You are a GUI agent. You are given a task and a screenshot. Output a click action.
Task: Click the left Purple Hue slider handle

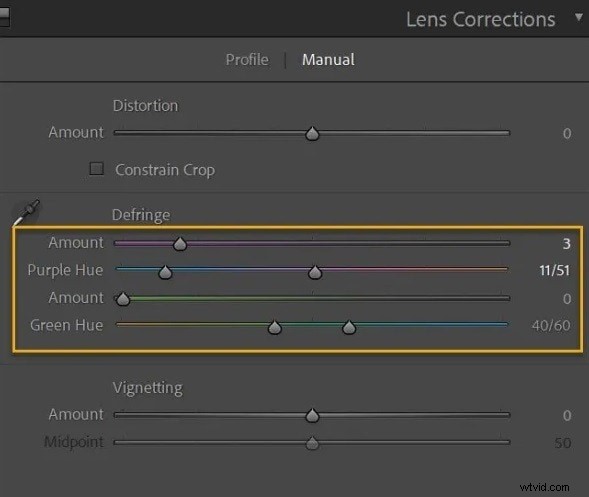(165, 272)
